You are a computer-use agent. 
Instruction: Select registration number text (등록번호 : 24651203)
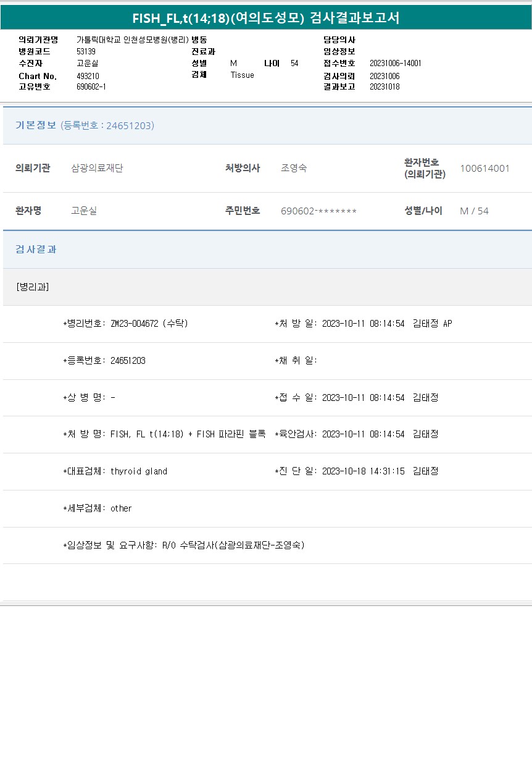[x=107, y=125]
